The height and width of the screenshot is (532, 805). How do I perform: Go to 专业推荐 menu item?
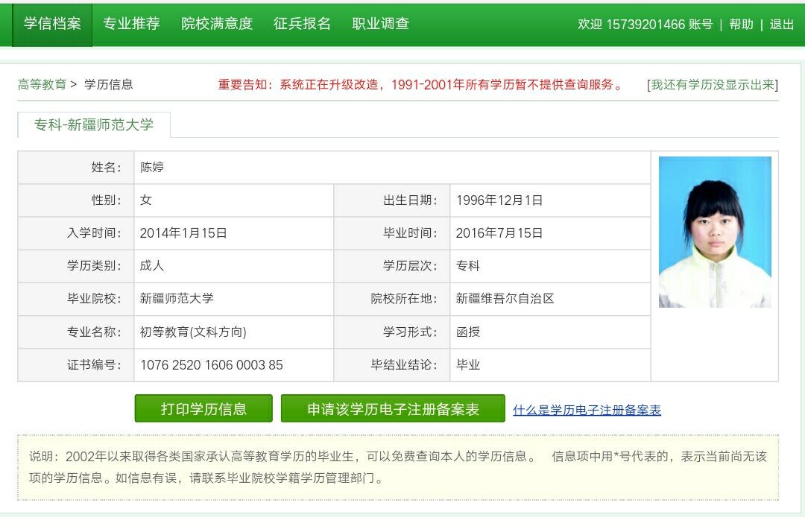pos(131,24)
